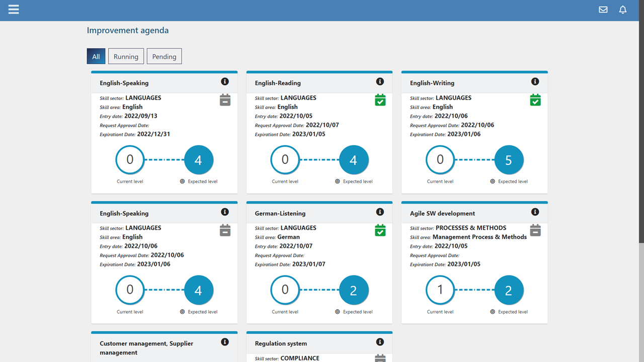644x362 pixels.
Task: Click gray calendar icon on Agile SW development
Action: 535,230
